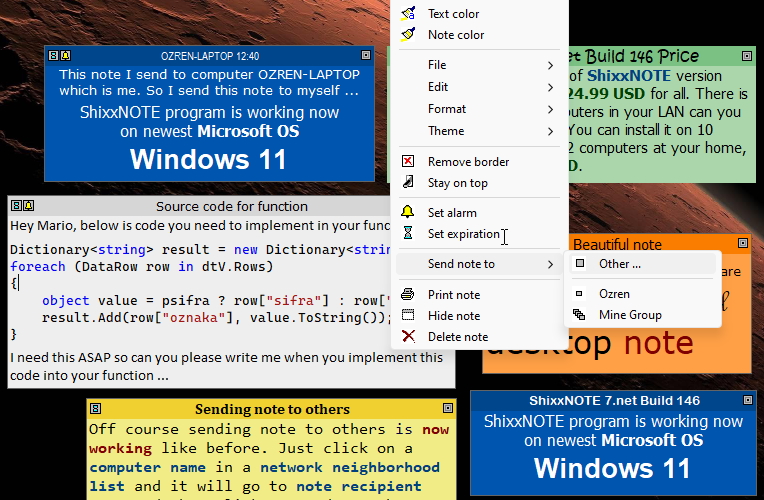Click the yellow Set alarm bell icon
Screen dimensions: 764x500
click(408, 212)
